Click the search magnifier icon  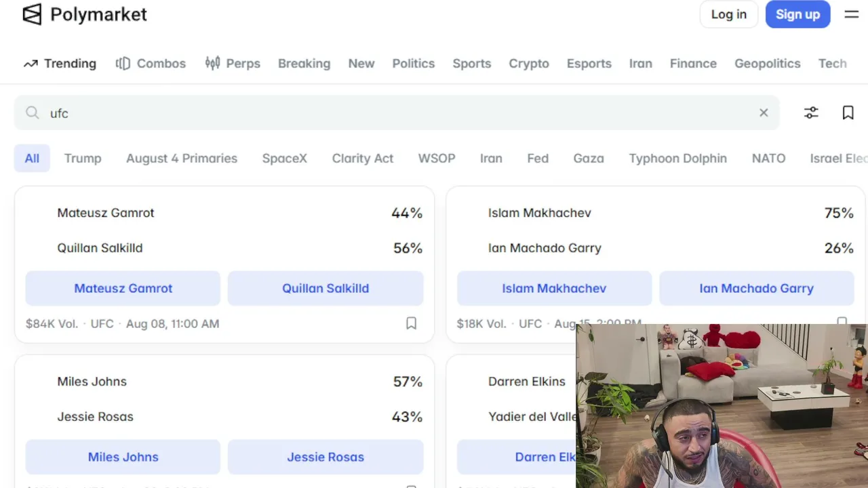(x=33, y=113)
